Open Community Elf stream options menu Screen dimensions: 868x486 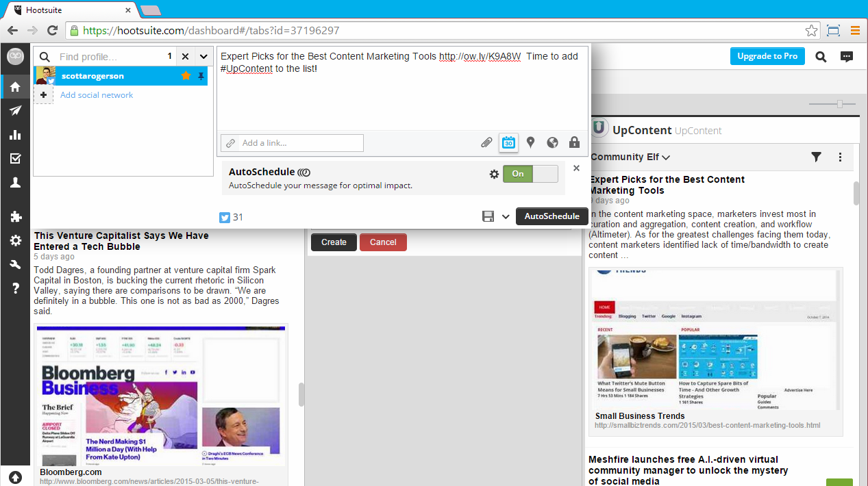point(841,157)
